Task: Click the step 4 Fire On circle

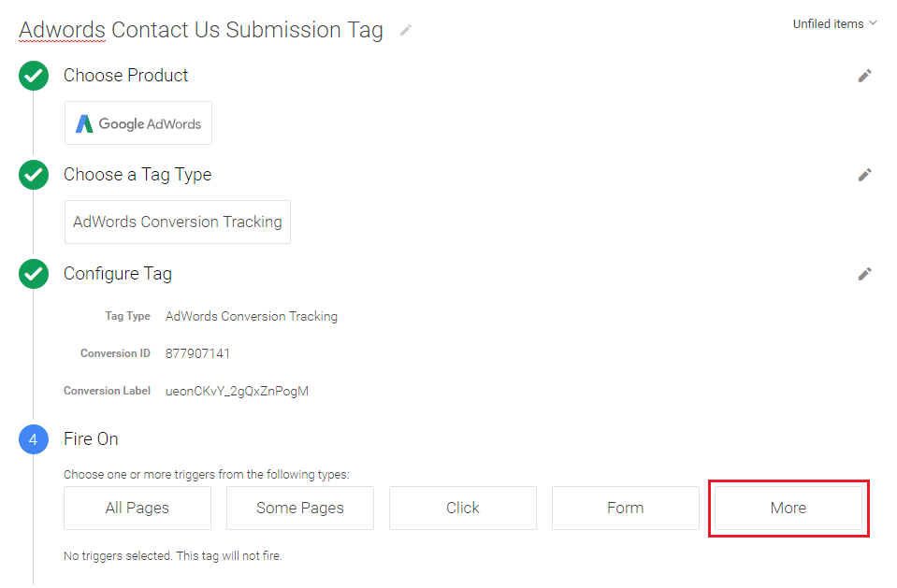Action: (34, 439)
